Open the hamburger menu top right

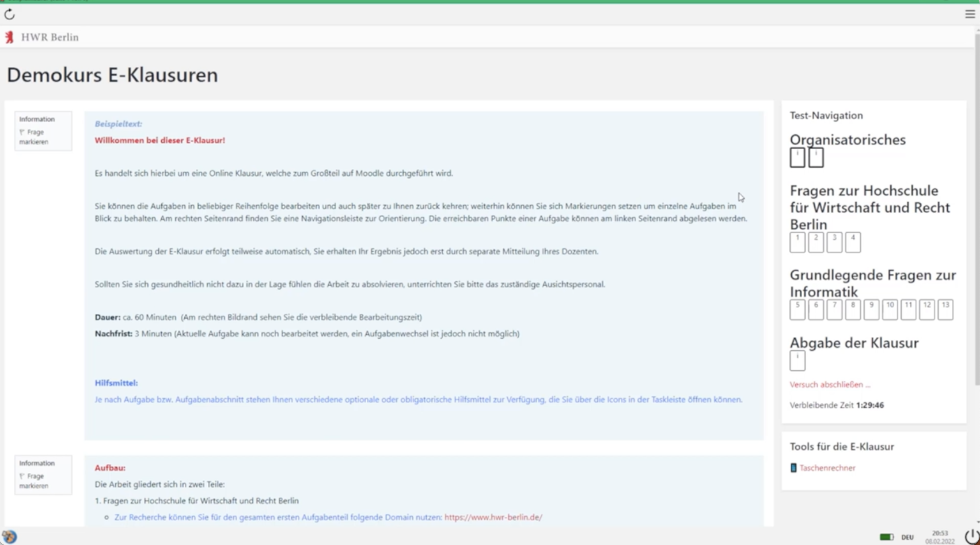pyautogui.click(x=969, y=14)
